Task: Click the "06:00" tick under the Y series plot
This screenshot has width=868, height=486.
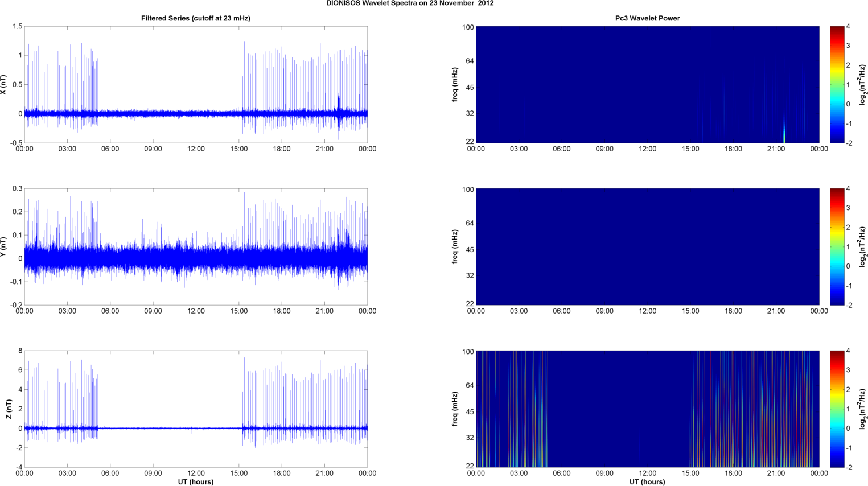Action: (110, 311)
